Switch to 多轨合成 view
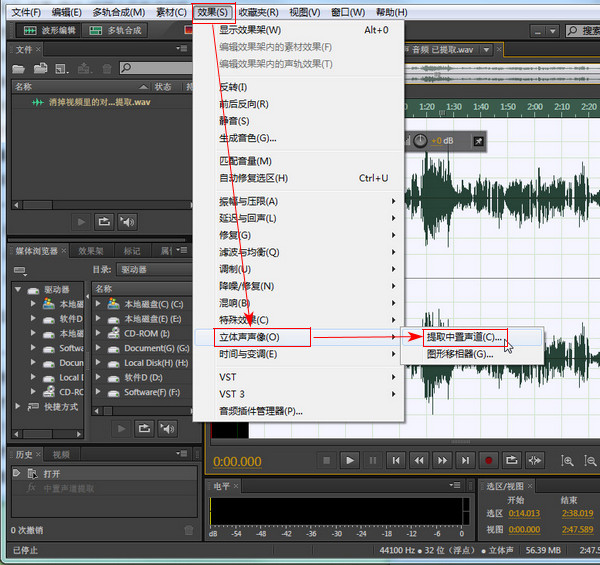Viewport: 600px width, 565px height. pyautogui.click(x=115, y=30)
